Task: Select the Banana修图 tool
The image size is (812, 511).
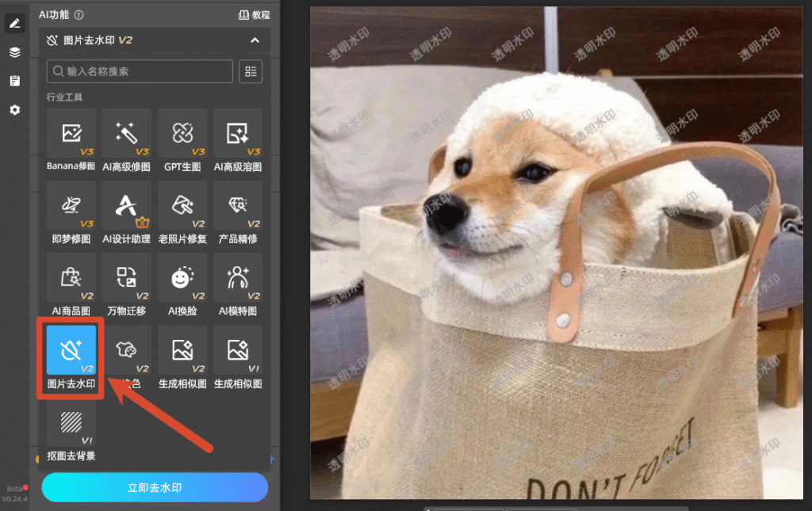Action: [x=71, y=140]
